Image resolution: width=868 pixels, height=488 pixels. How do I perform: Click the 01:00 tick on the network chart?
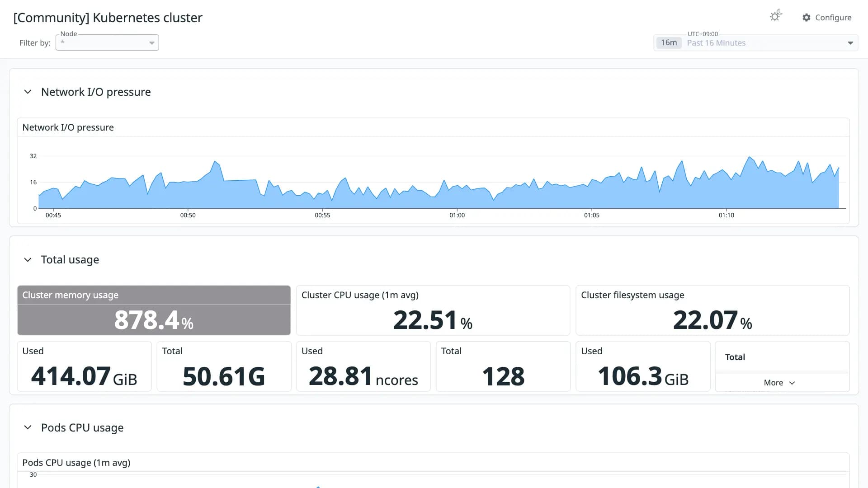[457, 215]
